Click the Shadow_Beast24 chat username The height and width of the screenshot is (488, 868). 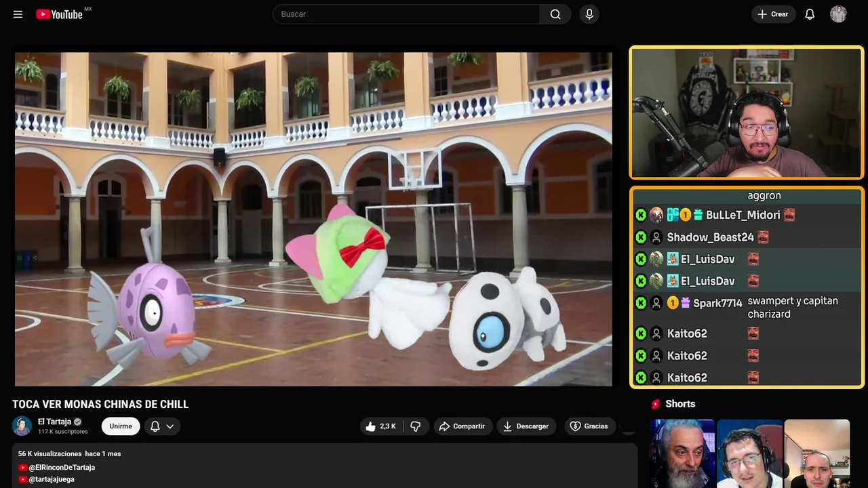point(711,237)
